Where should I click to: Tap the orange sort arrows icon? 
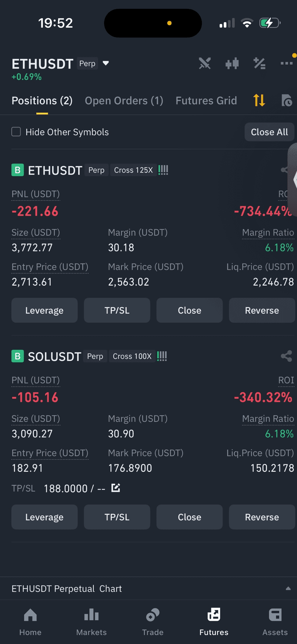point(259,100)
